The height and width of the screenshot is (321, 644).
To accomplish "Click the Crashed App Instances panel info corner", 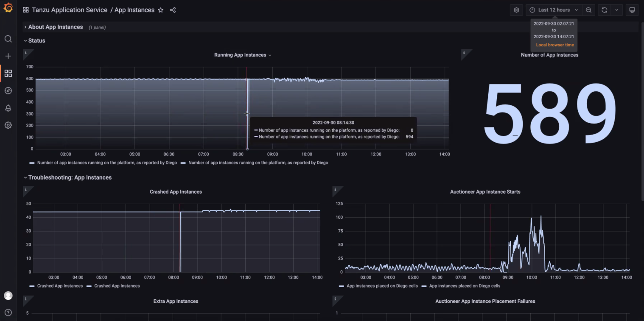I will point(26,190).
